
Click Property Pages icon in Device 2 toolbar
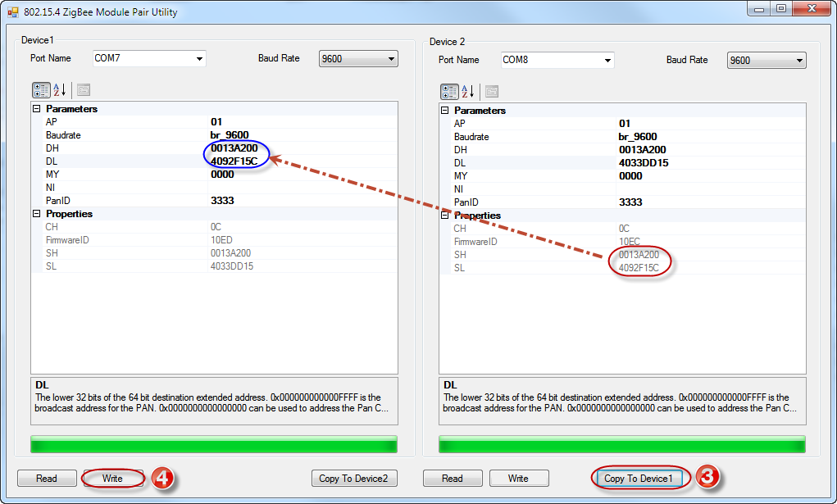[492, 91]
